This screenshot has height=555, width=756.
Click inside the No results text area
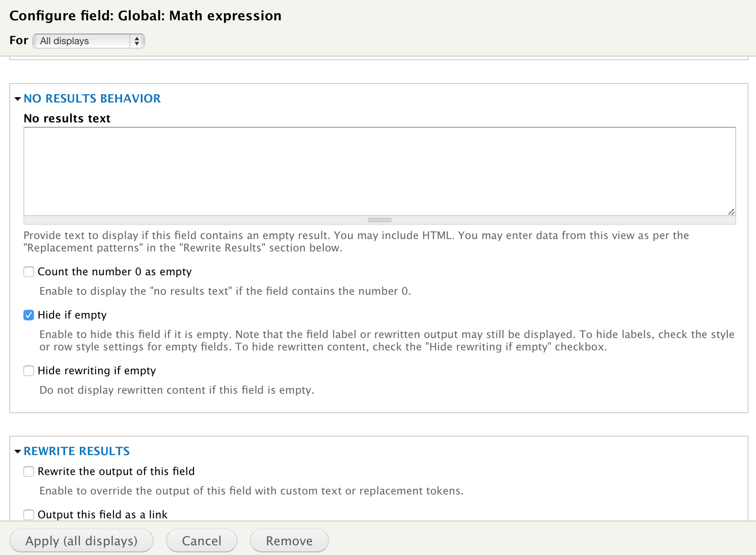coord(380,171)
